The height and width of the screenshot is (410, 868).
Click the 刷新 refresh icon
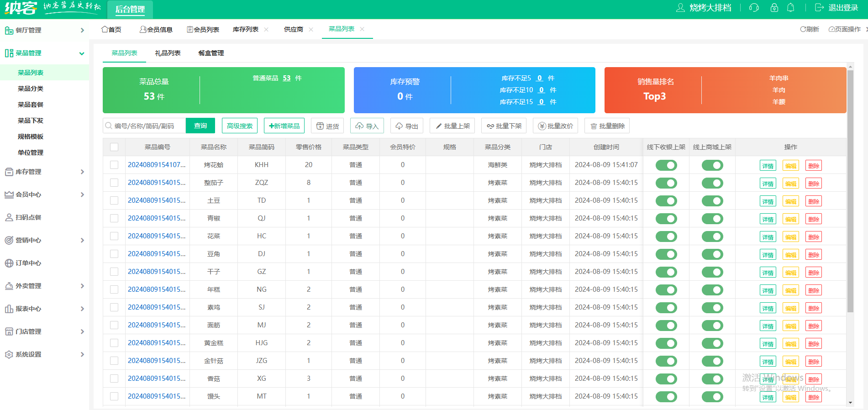tap(803, 29)
